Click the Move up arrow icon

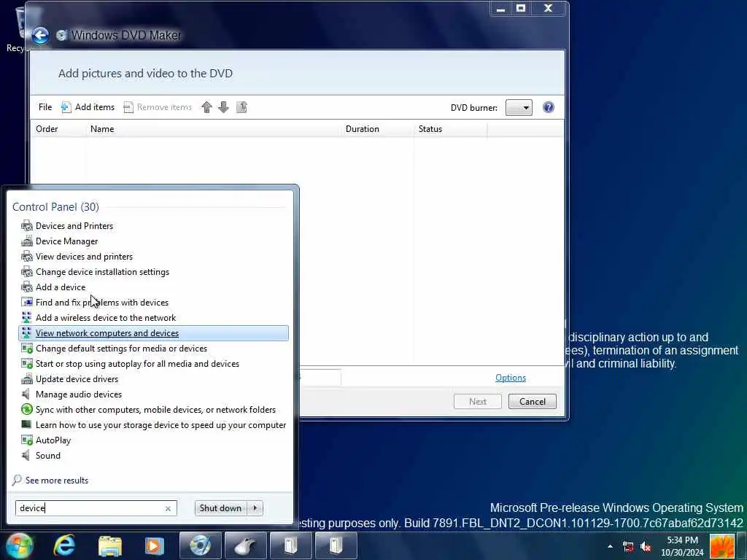point(206,107)
